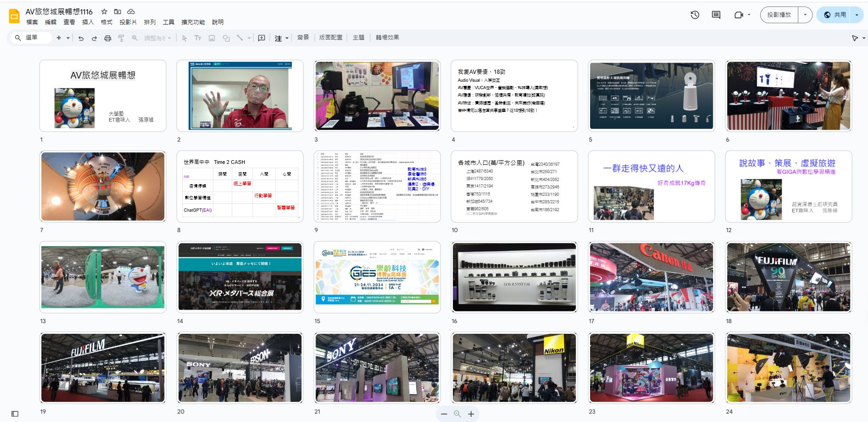Open the 檔案 menu
This screenshot has height=422, width=868.
pos(32,22)
